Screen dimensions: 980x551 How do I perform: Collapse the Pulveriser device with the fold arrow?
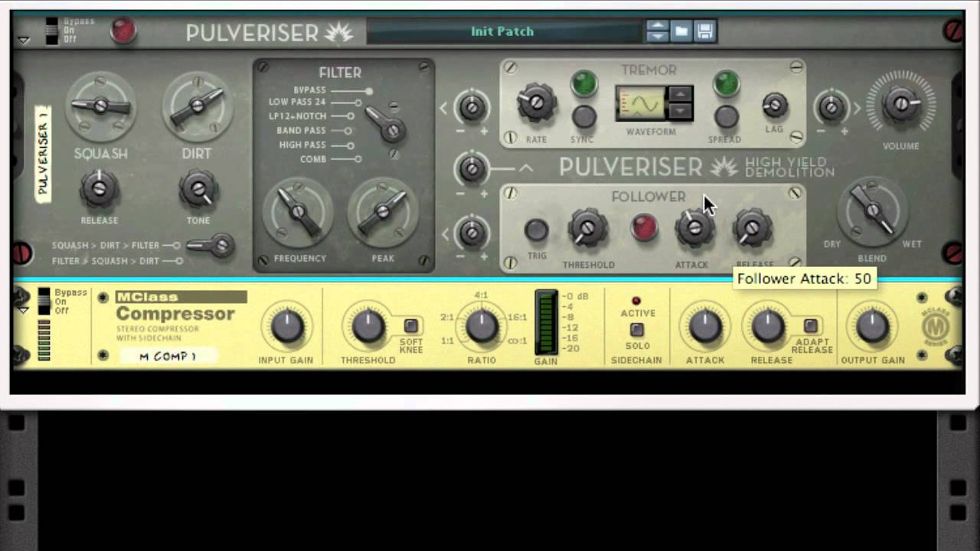(24, 41)
